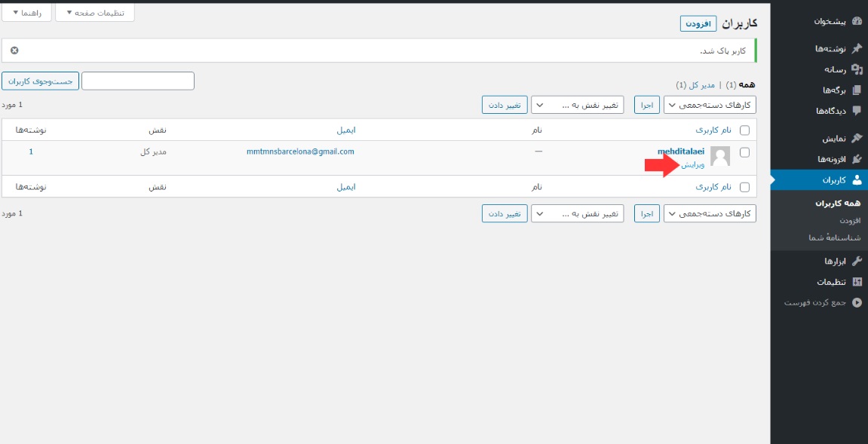
Task: Click the Pages (برگه‌ها) icon in sidebar
Action: 856,90
